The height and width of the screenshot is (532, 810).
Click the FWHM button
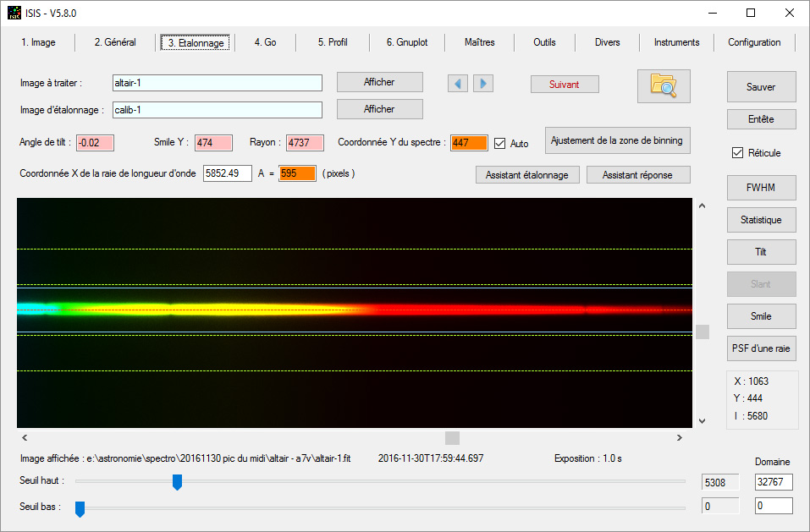[761, 188]
